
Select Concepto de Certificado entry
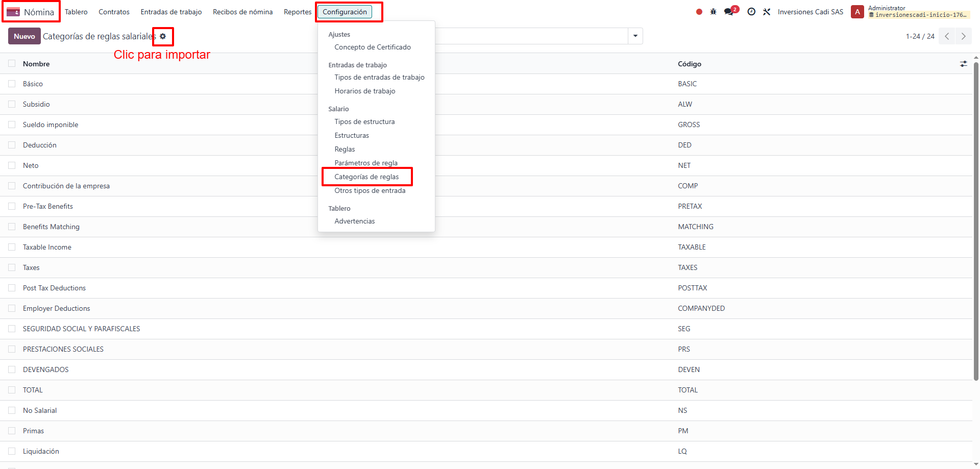tap(373, 47)
